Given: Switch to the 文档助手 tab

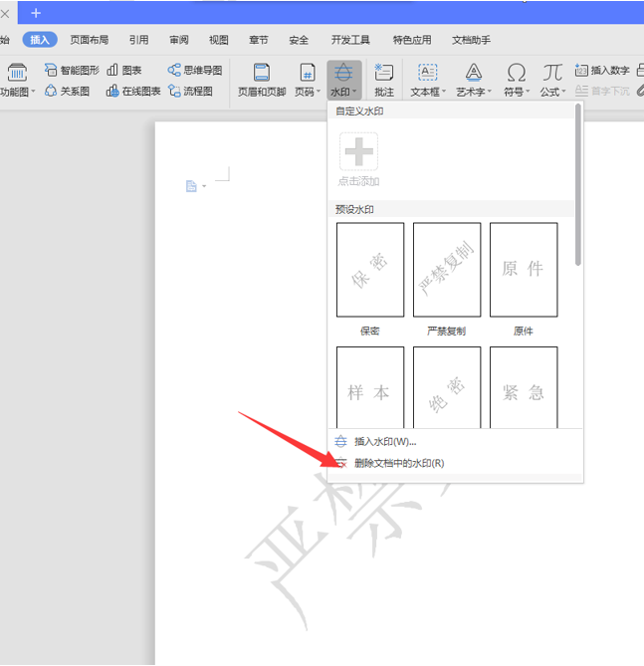Looking at the screenshot, I should coord(471,40).
